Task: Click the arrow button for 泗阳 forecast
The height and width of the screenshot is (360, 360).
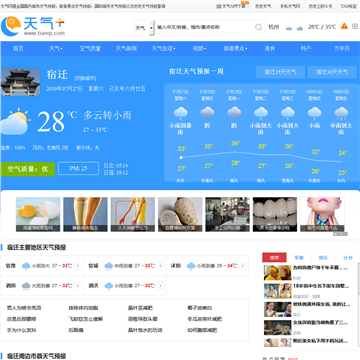Action: 78,286
